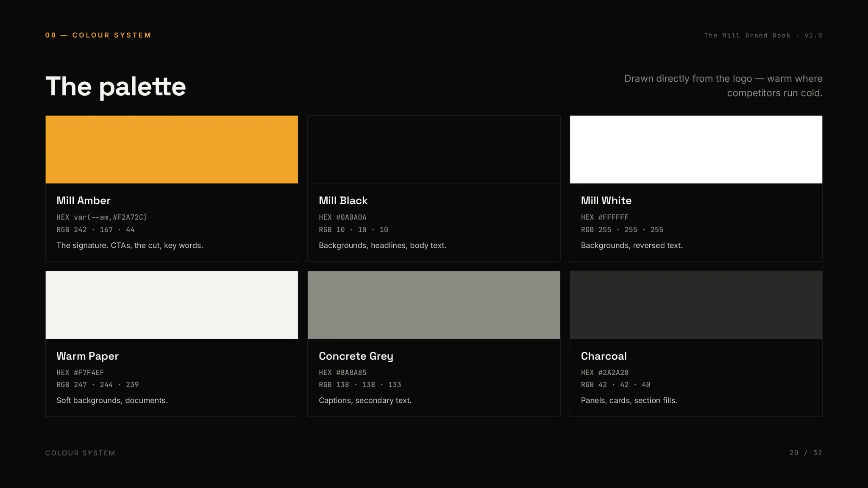Select the Concrete Grey colour swatch
The image size is (868, 488).
(x=434, y=305)
